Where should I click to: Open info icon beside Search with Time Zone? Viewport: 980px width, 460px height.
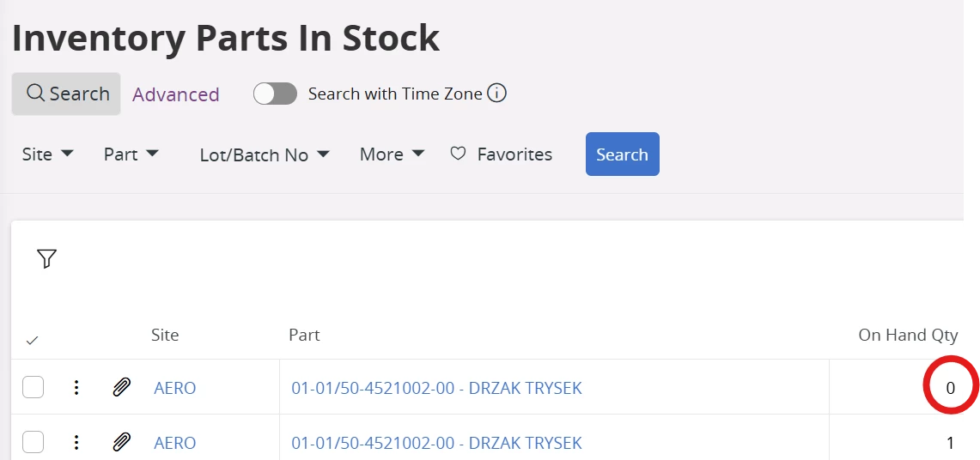(496, 94)
